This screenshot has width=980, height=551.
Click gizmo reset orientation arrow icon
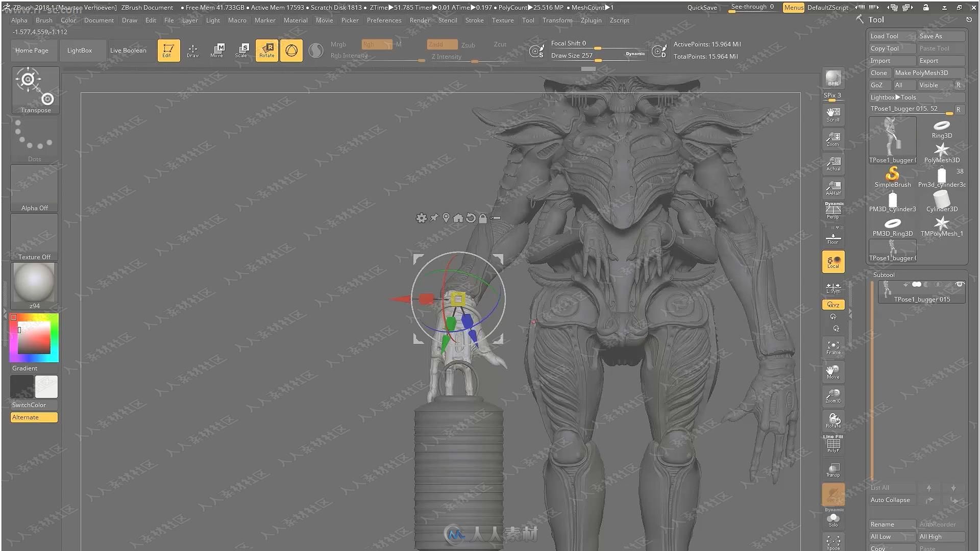471,218
